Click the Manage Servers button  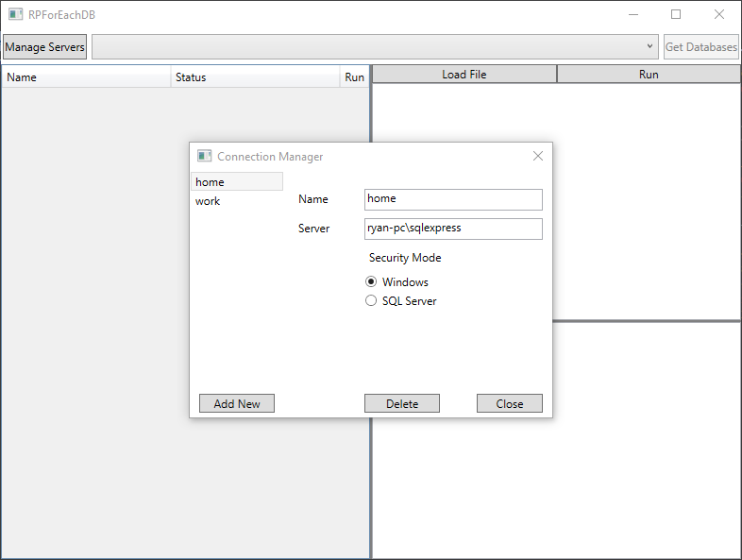[45, 47]
